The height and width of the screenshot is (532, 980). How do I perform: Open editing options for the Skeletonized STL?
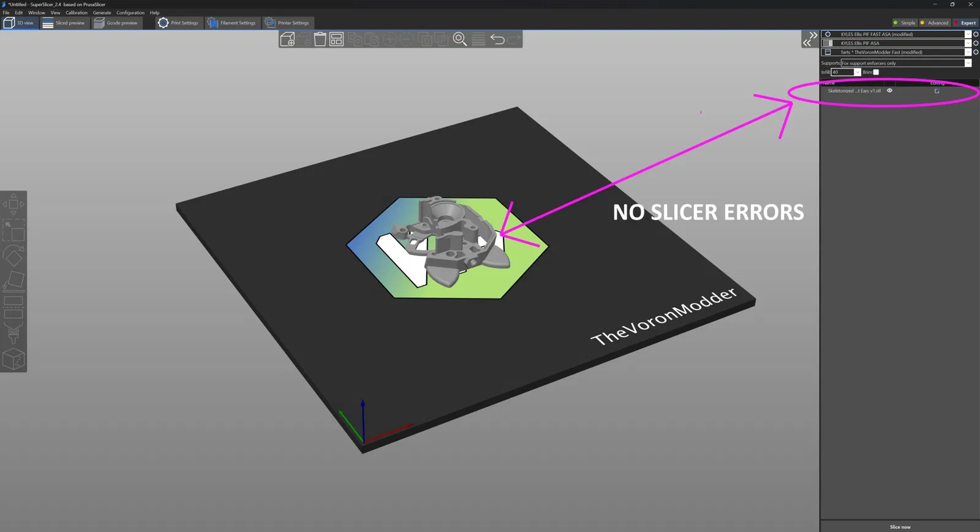[937, 91]
